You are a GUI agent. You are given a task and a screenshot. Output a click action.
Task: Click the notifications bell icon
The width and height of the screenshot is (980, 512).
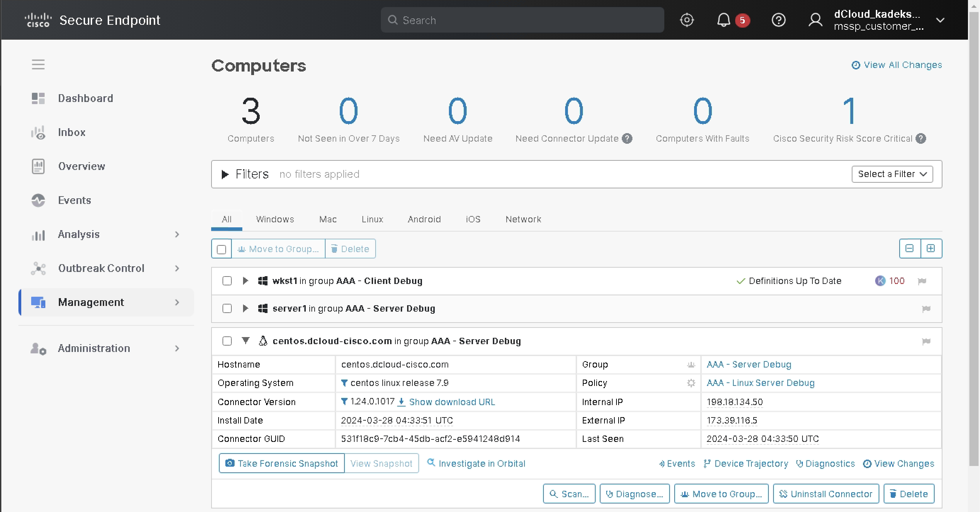(723, 20)
